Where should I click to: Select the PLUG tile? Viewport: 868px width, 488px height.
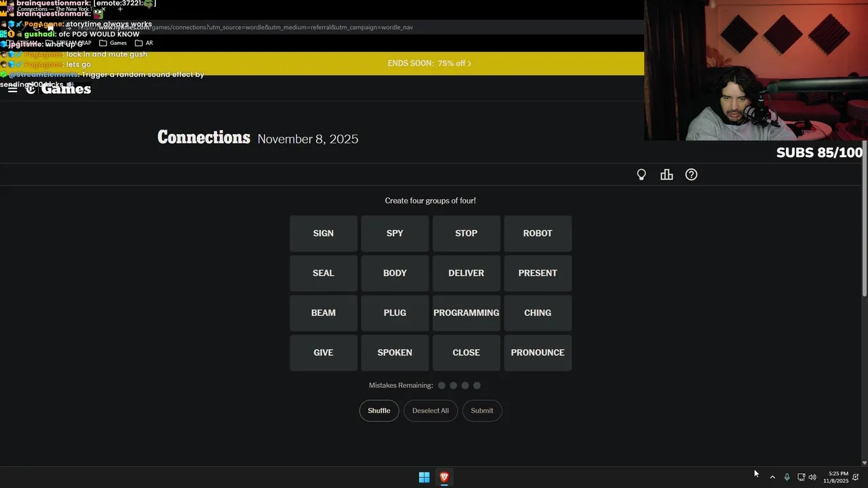[x=395, y=313]
